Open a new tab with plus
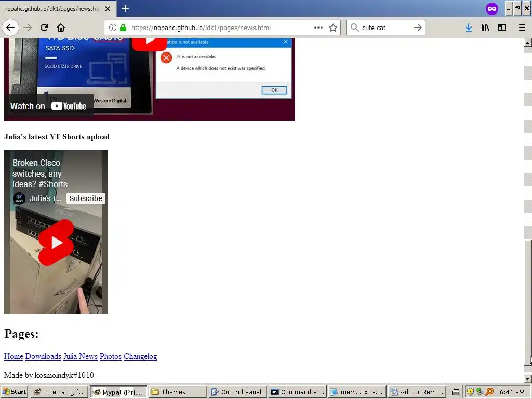Viewport: 532px width, 399px height. point(125,8)
